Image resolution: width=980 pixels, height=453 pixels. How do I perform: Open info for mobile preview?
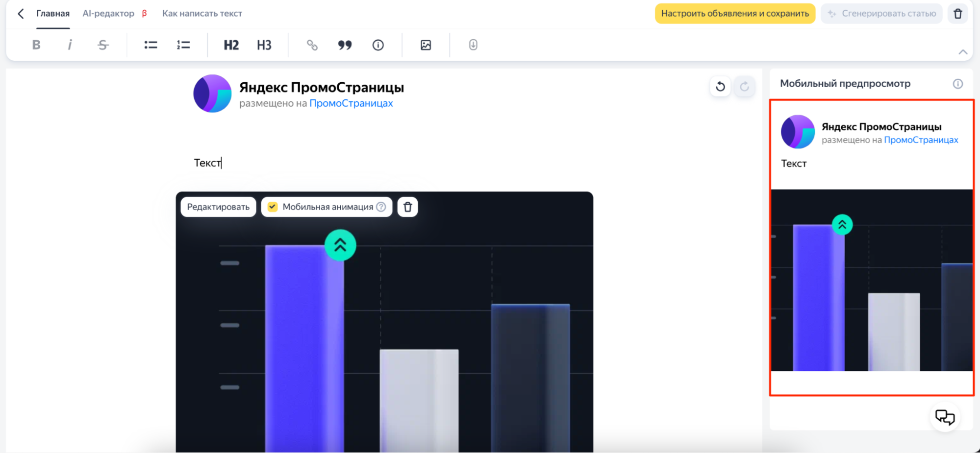(958, 84)
